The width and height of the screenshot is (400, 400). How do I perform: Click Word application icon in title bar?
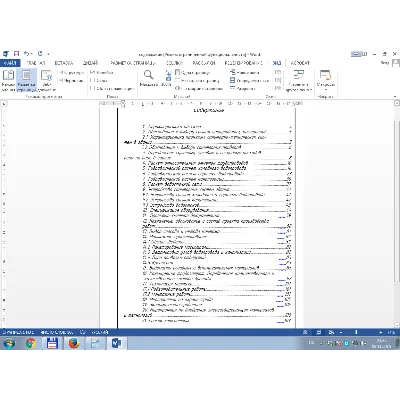6,54
